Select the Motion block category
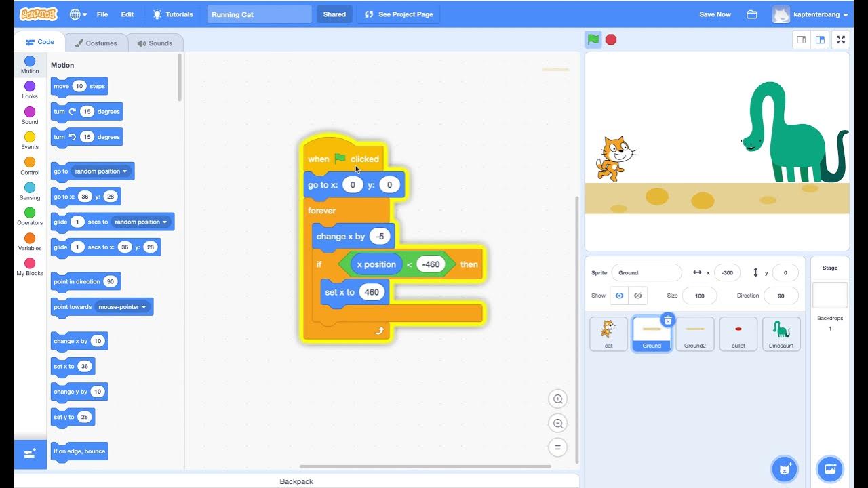 click(30, 65)
